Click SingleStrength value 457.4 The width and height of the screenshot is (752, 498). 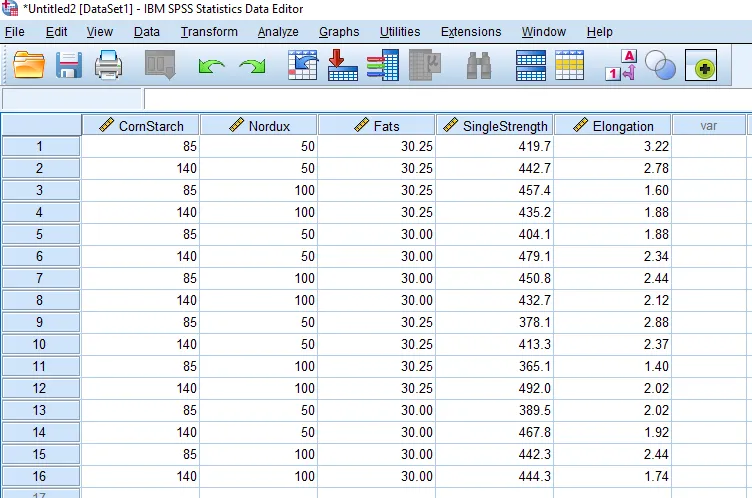point(494,190)
